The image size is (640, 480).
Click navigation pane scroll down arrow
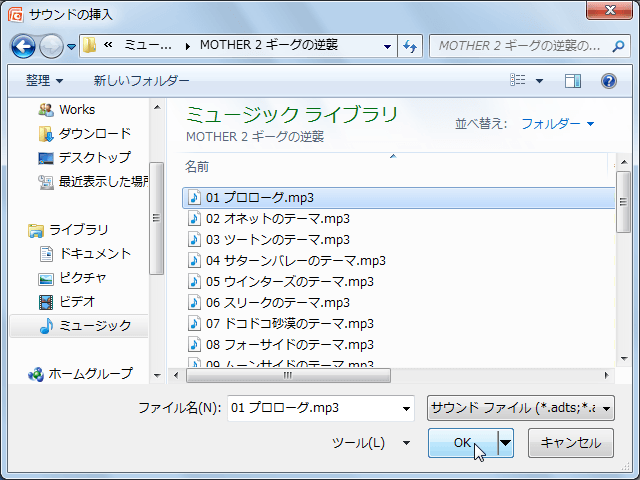(157, 376)
